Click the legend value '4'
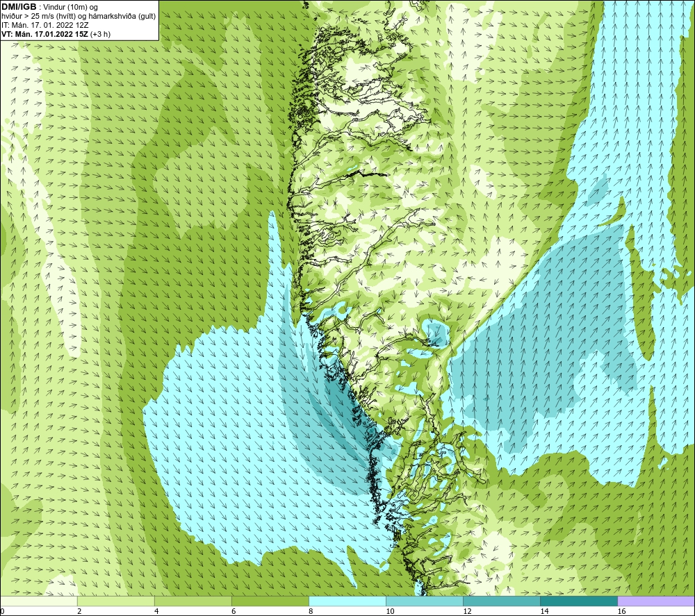The width and height of the screenshot is (695, 616). tap(156, 612)
